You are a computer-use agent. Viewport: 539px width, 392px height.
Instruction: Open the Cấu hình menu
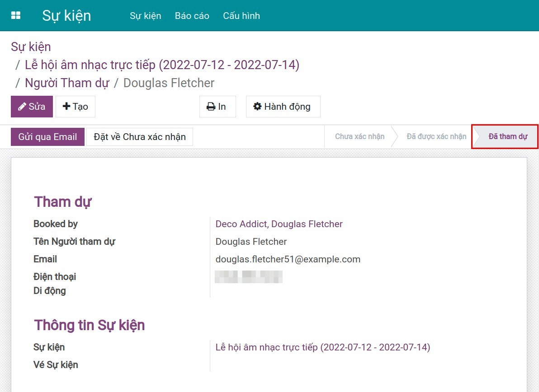[241, 16]
